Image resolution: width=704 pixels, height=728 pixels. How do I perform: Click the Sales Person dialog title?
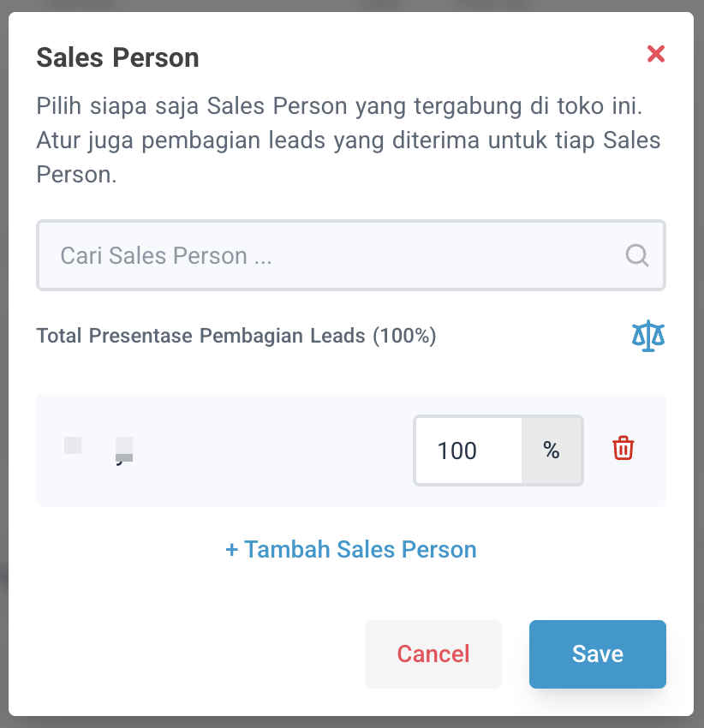click(x=117, y=57)
